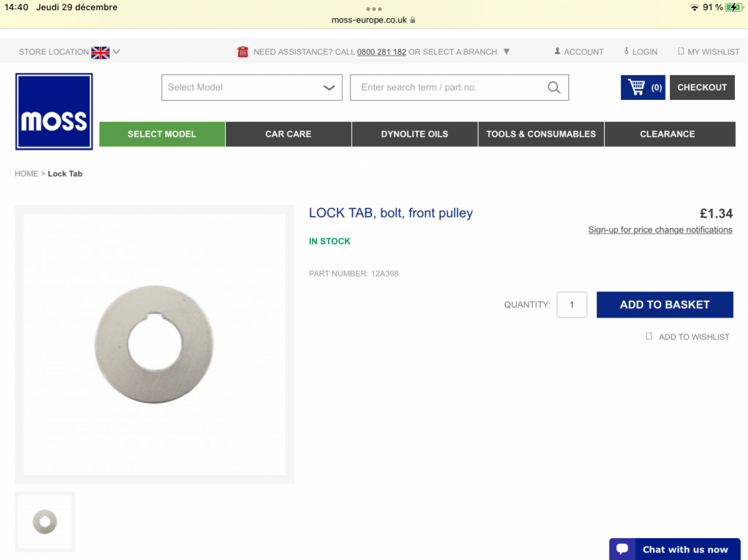Viewport: 748px width, 560px height.
Task: Click the Moss logo
Action: click(54, 112)
